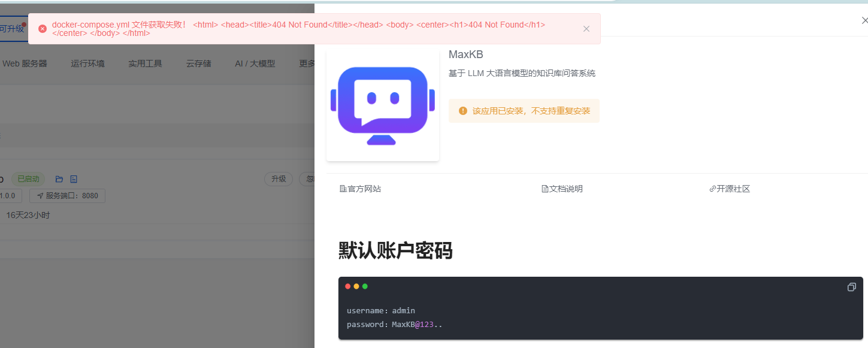Viewport: 868px width, 348px height.
Task: Open the 文档说明 link
Action: (562, 189)
